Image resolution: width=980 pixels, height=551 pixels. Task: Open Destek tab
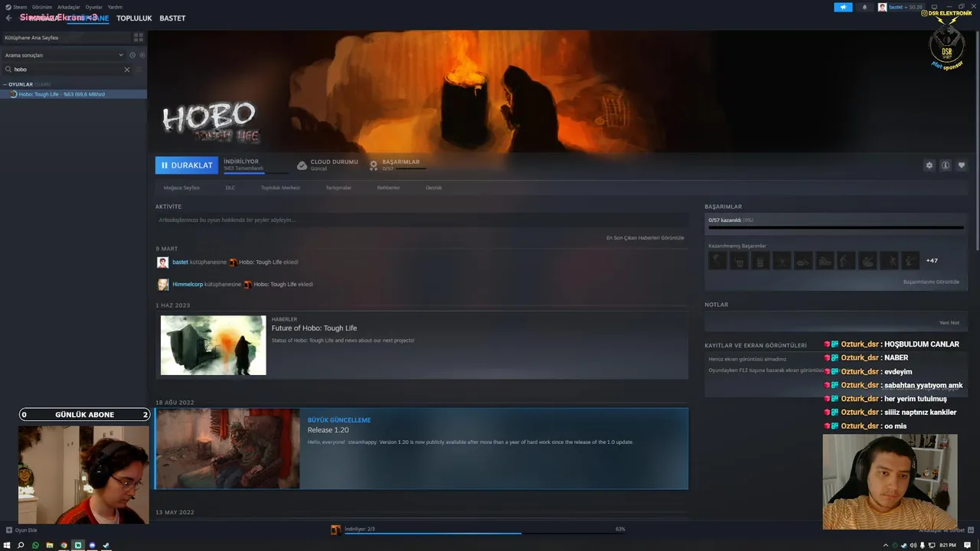click(x=433, y=187)
